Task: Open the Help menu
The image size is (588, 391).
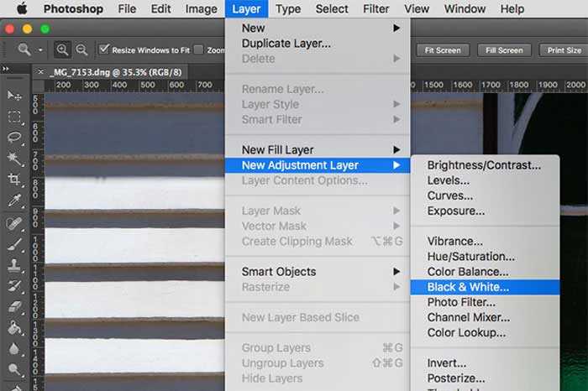Action: pos(512,8)
